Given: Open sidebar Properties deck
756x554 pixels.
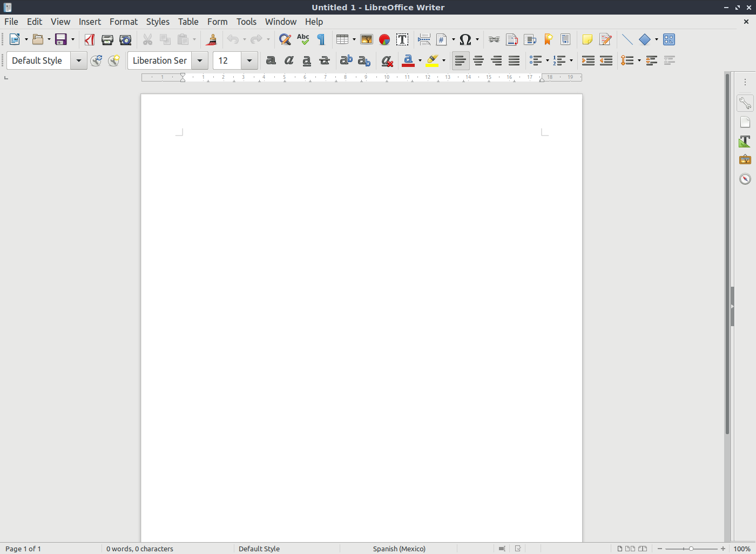Looking at the screenshot, I should 745,103.
